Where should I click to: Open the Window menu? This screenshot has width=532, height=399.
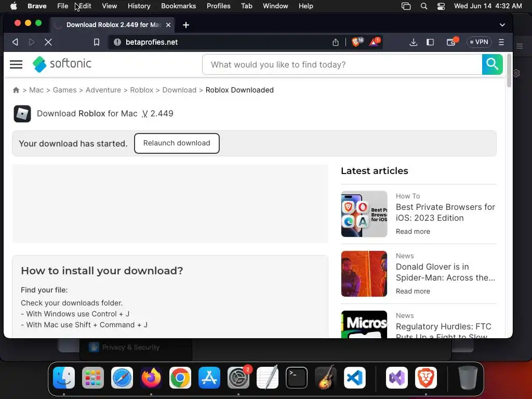pos(275,6)
